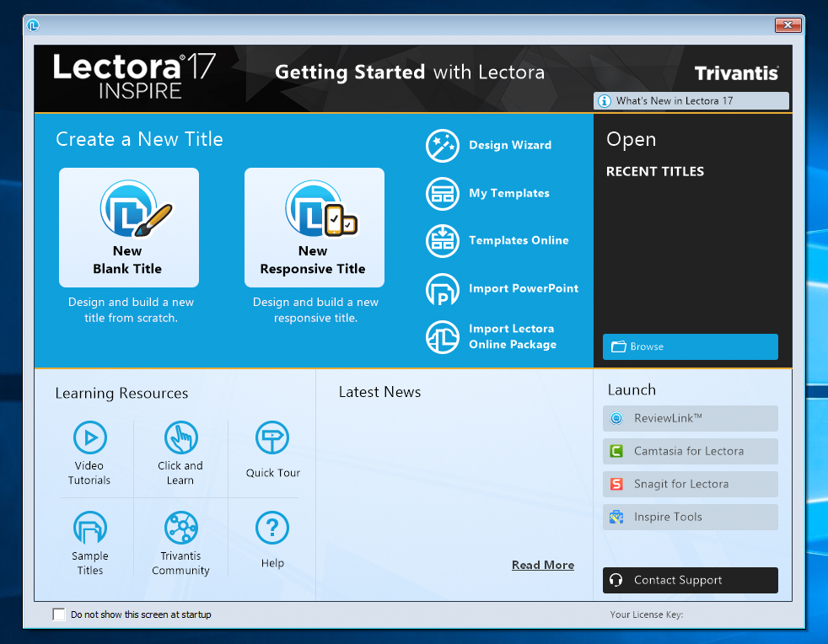
Task: Select the My Templates icon
Action: (443, 194)
